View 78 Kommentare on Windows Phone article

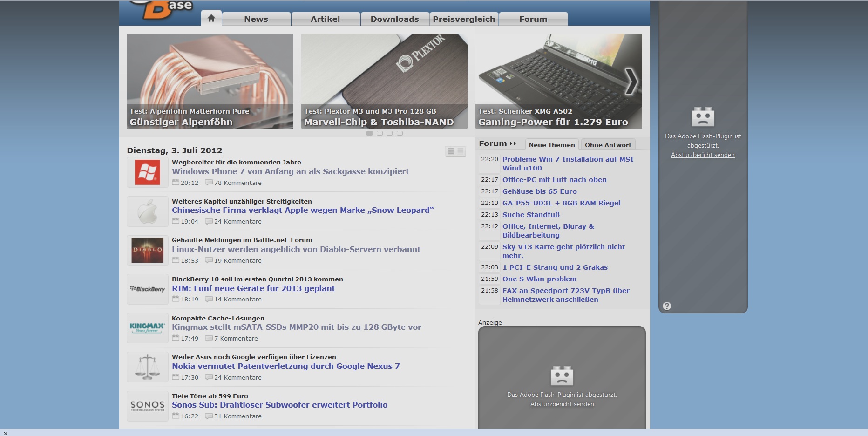pyautogui.click(x=237, y=183)
